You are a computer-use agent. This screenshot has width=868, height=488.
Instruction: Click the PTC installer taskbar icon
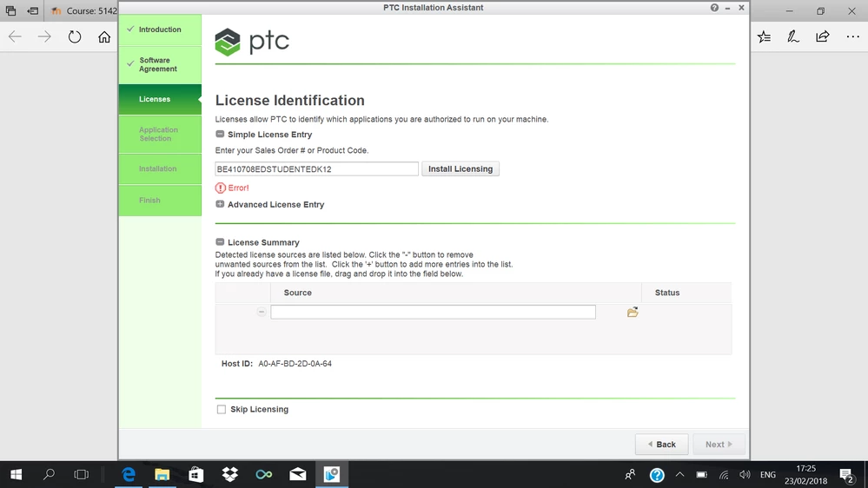332,474
